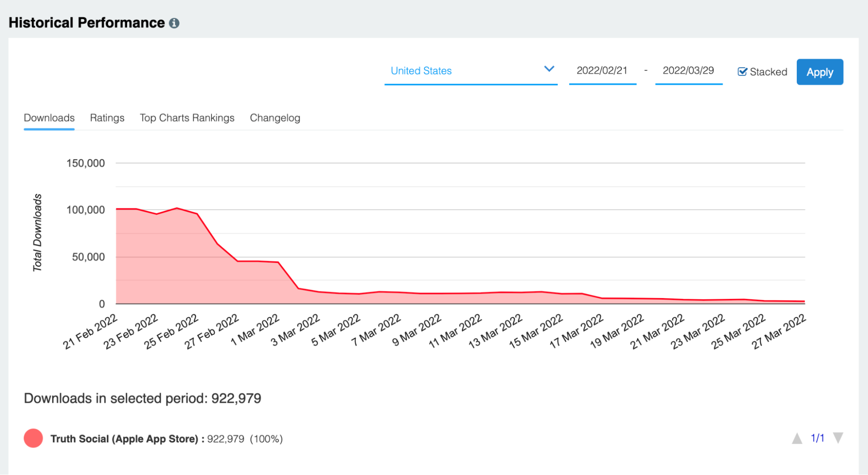Click the start date field 2022/02/21

pos(602,71)
